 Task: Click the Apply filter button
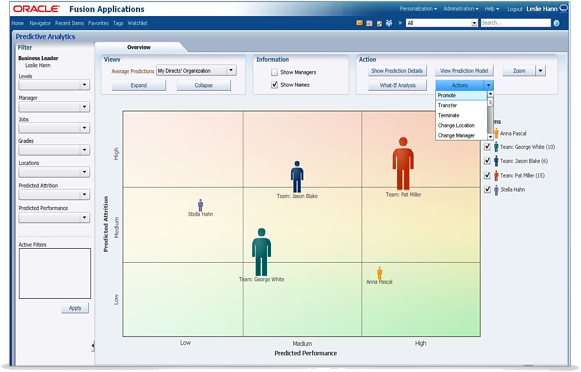pos(75,308)
